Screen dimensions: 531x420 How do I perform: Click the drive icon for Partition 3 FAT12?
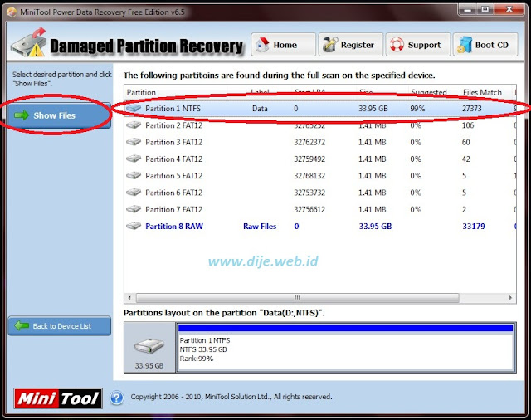[134, 142]
